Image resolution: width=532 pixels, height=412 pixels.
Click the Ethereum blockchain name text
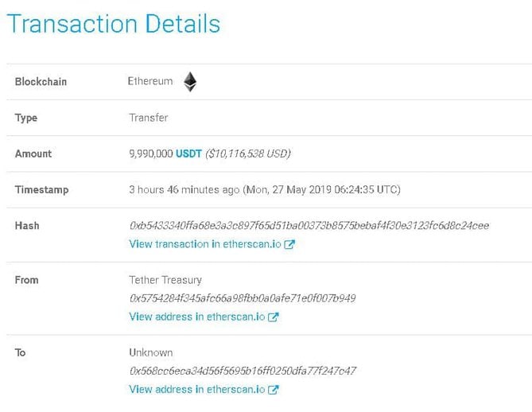click(x=150, y=81)
